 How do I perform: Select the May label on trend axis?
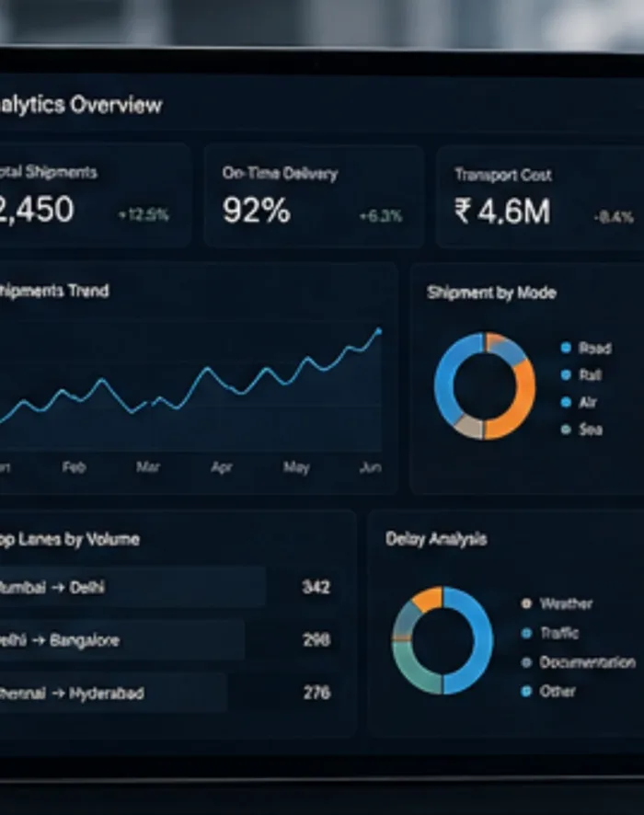(x=296, y=467)
